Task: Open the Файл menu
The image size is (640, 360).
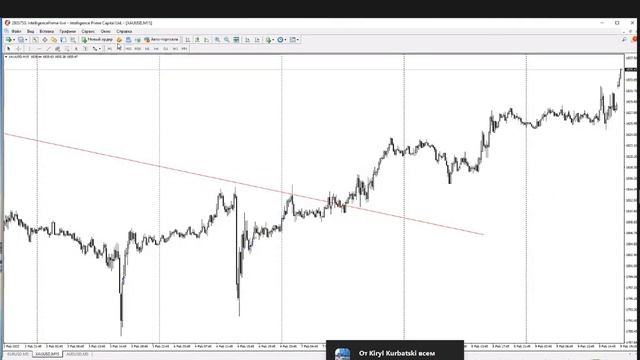Action: coord(16,31)
